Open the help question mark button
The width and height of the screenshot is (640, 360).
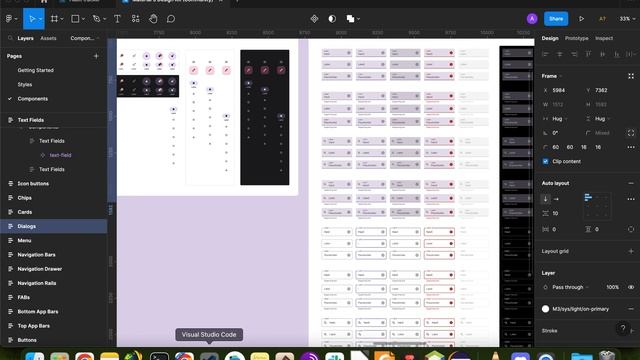(x=623, y=328)
